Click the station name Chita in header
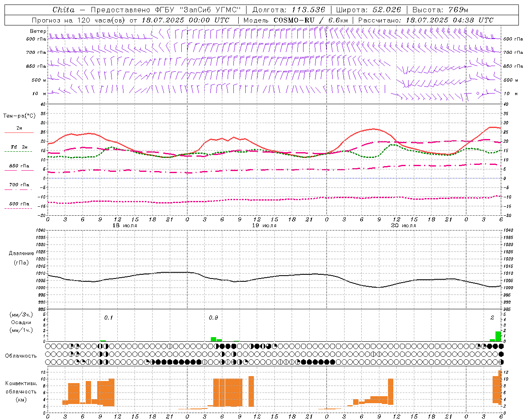The height and width of the screenshot is (420, 525). (x=64, y=10)
